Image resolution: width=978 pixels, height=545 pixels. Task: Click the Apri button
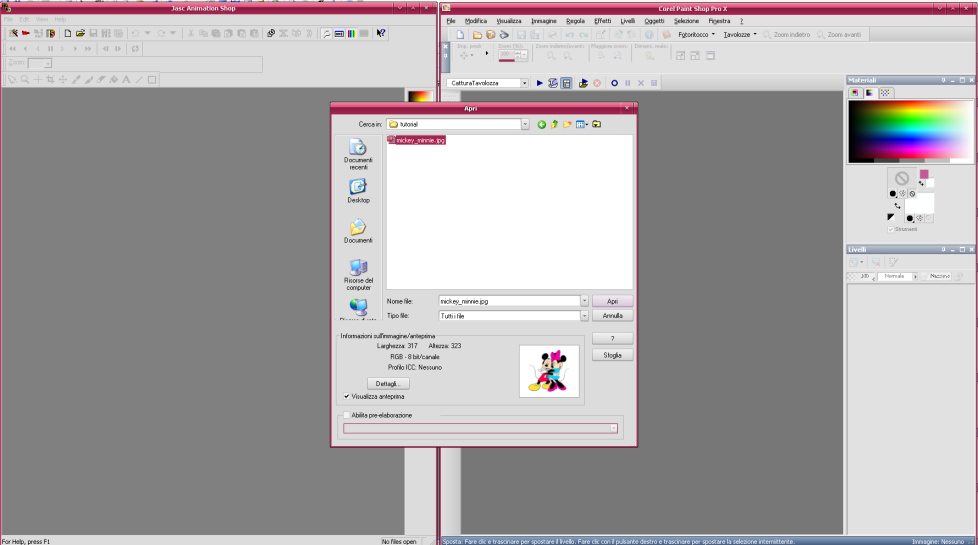(x=612, y=301)
